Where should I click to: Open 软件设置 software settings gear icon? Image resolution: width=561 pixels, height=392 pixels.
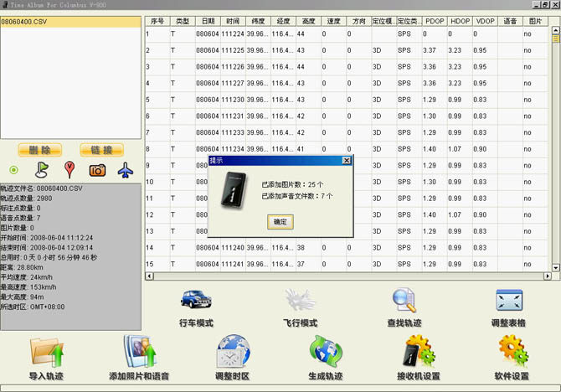(x=513, y=351)
